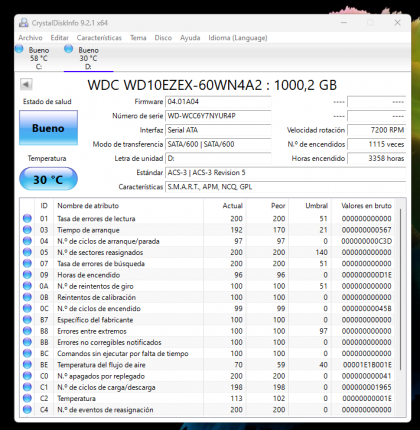Open the Ayuda menu
Screen dimensions: 420x430
tap(190, 38)
